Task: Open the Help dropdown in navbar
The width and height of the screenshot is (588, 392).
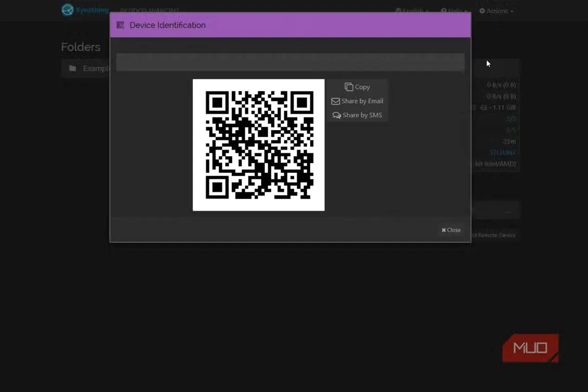Action: [x=454, y=11]
